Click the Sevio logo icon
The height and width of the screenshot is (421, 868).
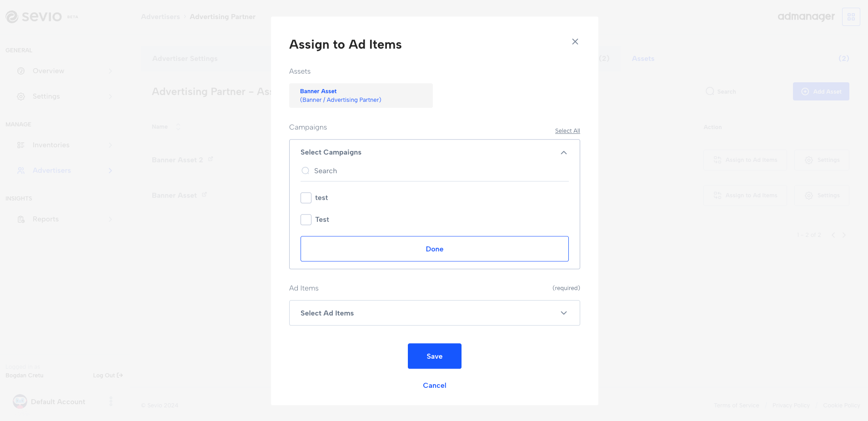(x=12, y=17)
